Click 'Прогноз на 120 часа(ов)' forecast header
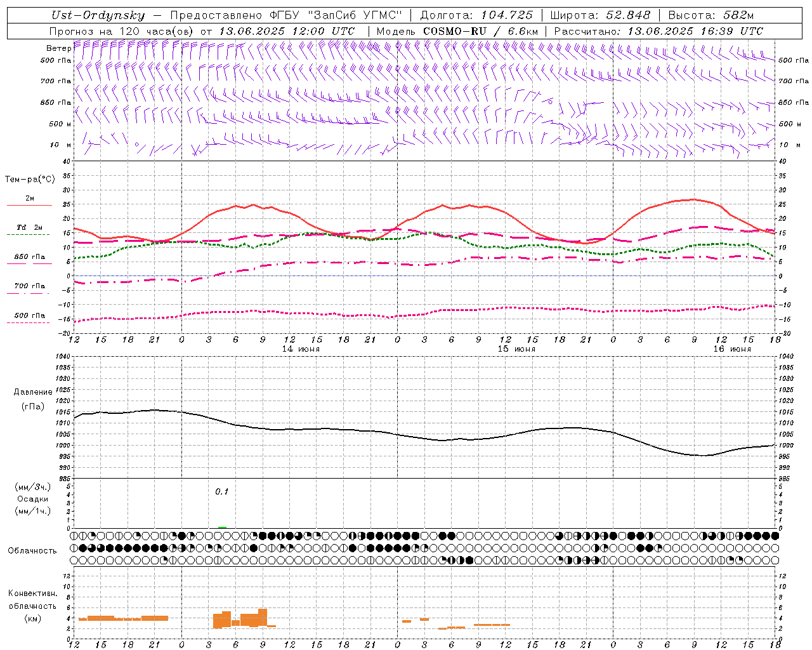The height and width of the screenshot is (650, 812). (x=122, y=31)
